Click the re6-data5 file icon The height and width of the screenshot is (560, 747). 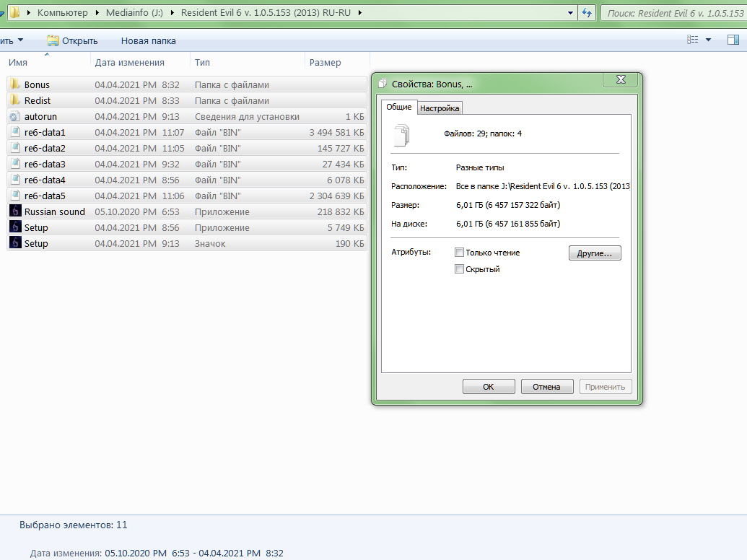click(15, 196)
